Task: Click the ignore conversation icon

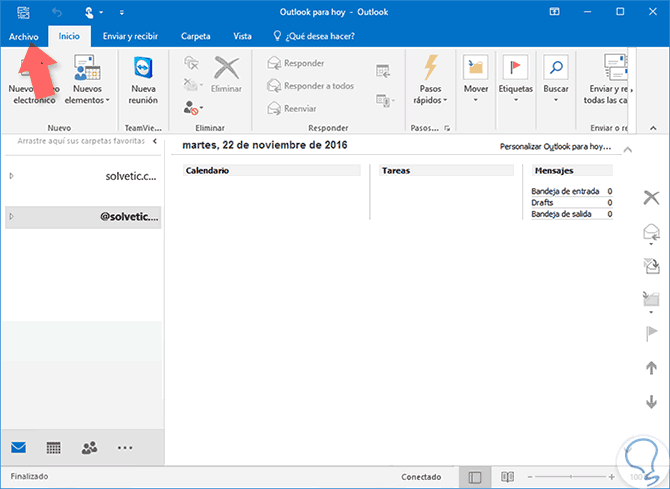Action: (192, 63)
